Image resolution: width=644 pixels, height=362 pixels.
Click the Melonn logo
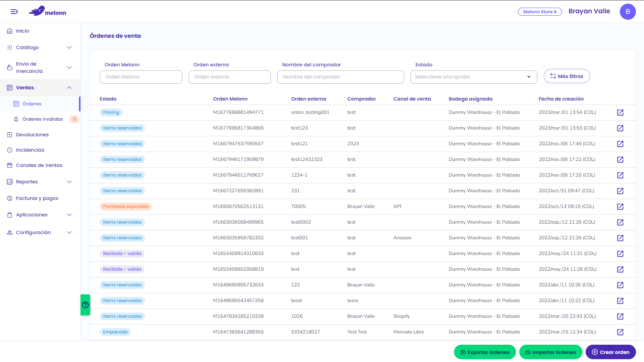click(47, 11)
